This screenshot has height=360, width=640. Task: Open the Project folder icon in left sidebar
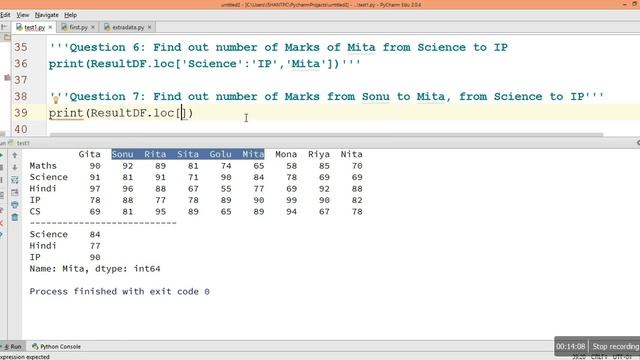click(7, 38)
